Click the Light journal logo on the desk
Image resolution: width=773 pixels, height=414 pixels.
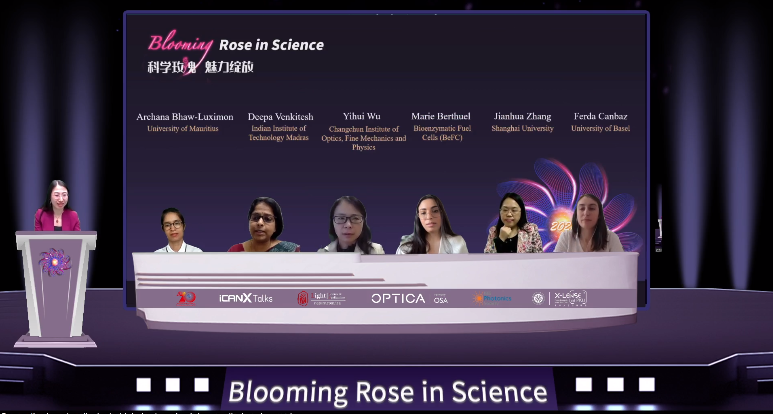[320, 298]
